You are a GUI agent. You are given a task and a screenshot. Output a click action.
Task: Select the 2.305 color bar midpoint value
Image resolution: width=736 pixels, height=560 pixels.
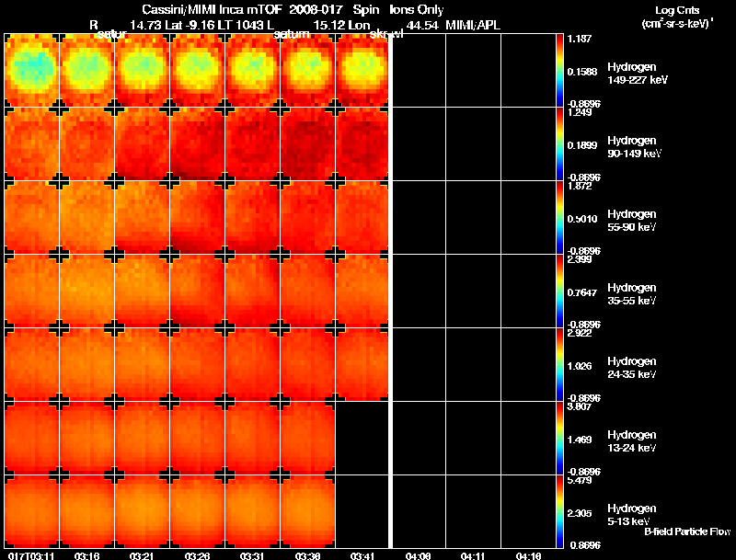[x=580, y=514]
